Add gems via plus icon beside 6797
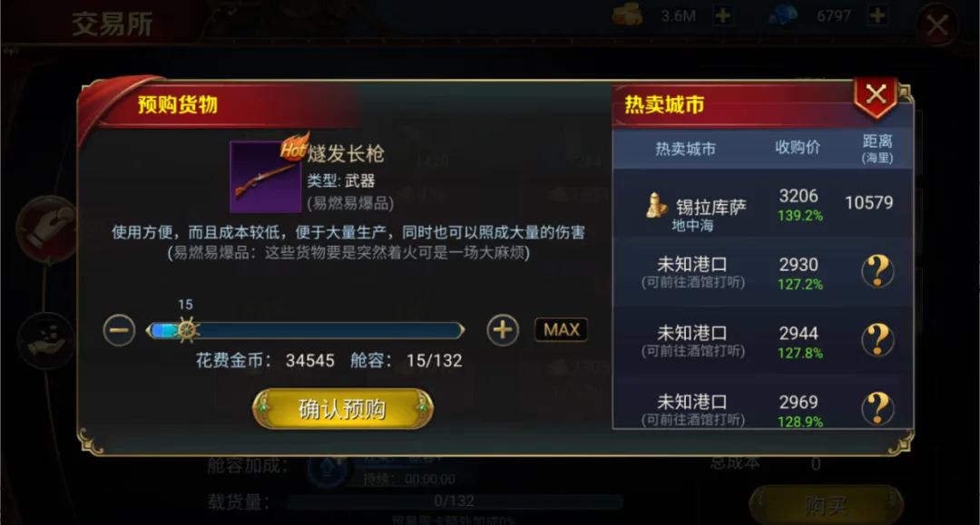This screenshot has width=980, height=525. (877, 15)
